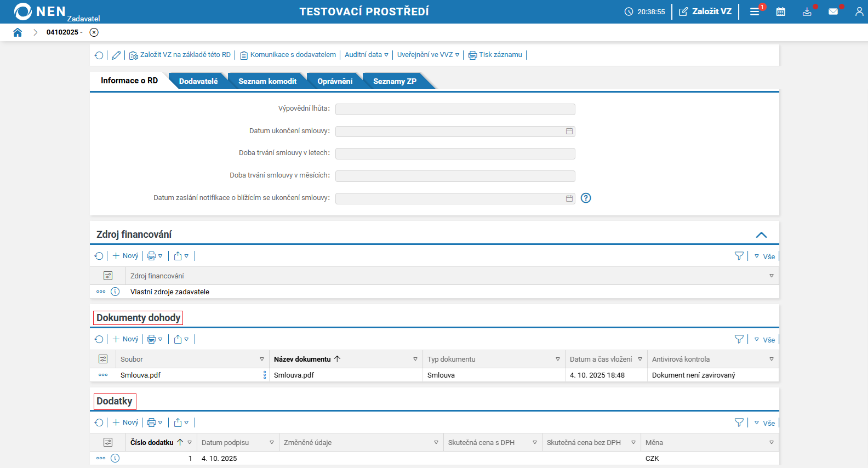Switch to the Dodavatelé tab
The width and height of the screenshot is (868, 468).
click(198, 81)
